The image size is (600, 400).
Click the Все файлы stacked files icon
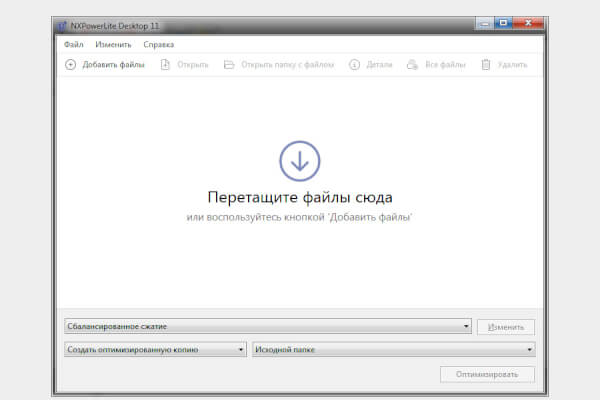(412, 65)
